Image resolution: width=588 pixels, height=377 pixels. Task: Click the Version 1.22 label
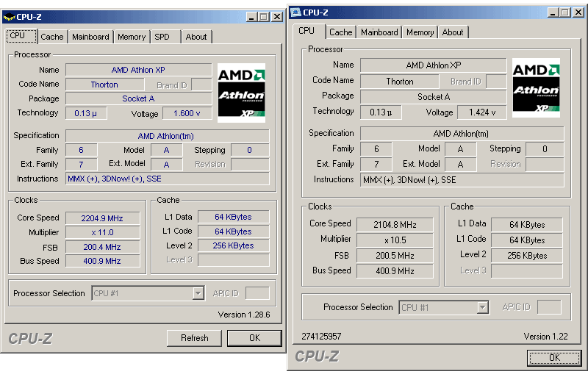coord(545,337)
